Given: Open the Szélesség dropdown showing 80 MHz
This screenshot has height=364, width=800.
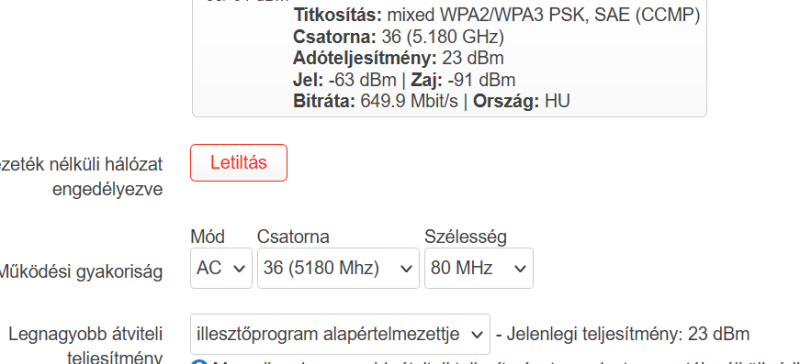Looking at the screenshot, I should [479, 268].
